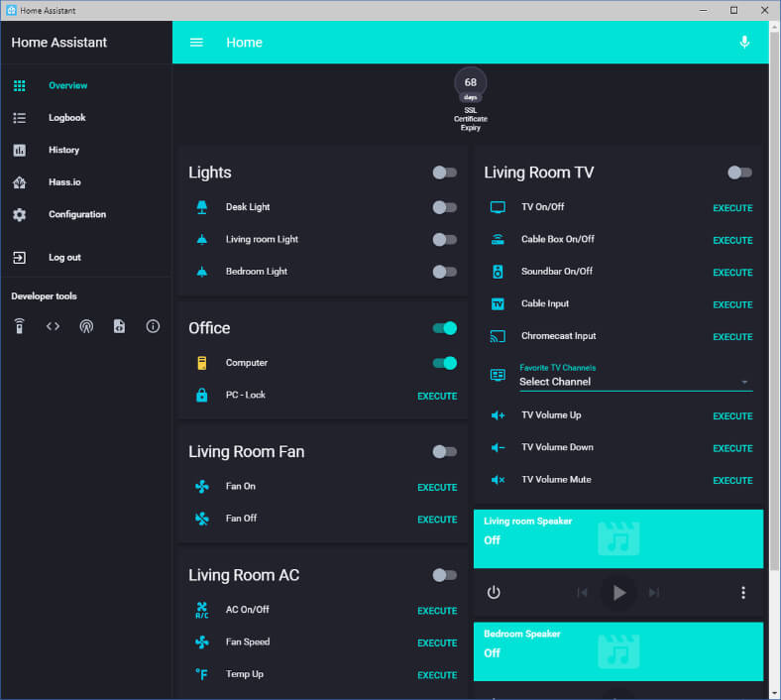Open the Templates developer tool file icon
This screenshot has width=781, height=700.
pos(119,326)
